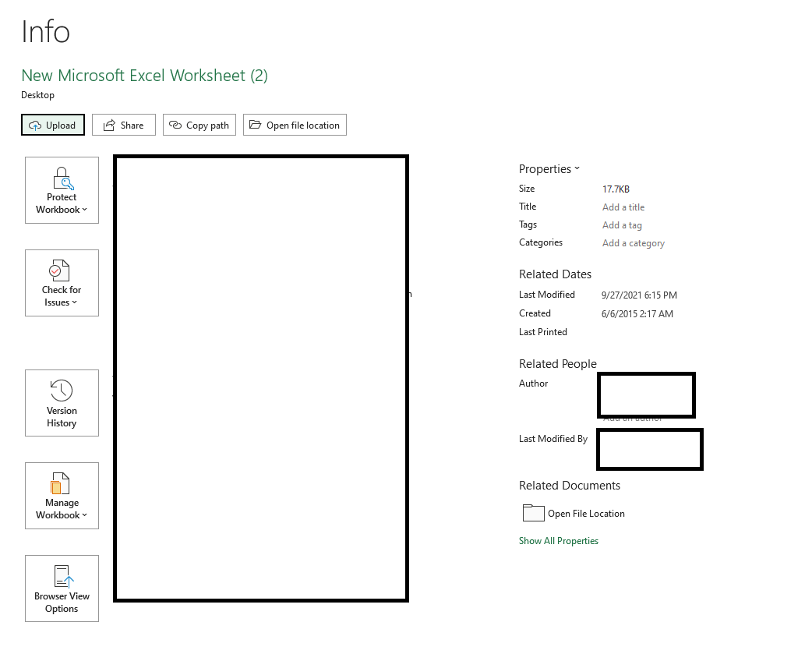
Task: Open Browser View Options
Action: click(62, 588)
